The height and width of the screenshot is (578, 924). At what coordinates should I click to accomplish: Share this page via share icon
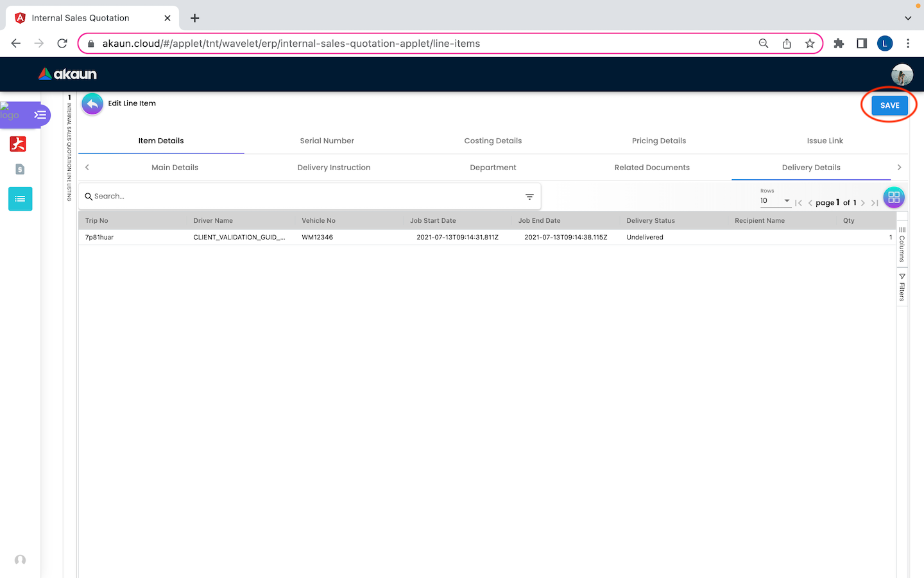(787, 44)
